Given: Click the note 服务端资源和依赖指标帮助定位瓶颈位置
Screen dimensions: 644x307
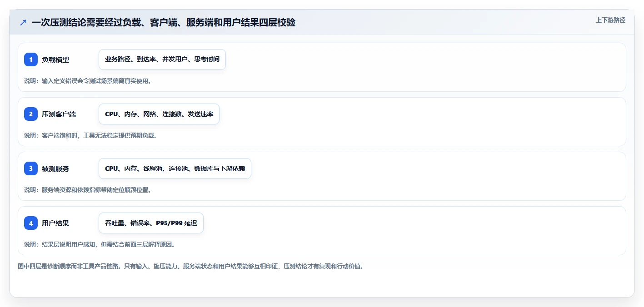Looking at the screenshot, I should [x=88, y=190].
